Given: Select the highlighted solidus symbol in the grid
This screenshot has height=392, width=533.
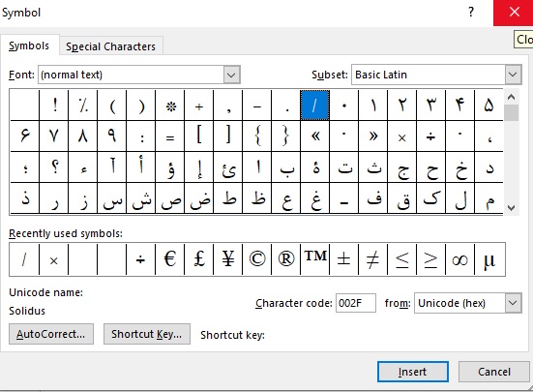Looking at the screenshot, I should click(x=314, y=106).
